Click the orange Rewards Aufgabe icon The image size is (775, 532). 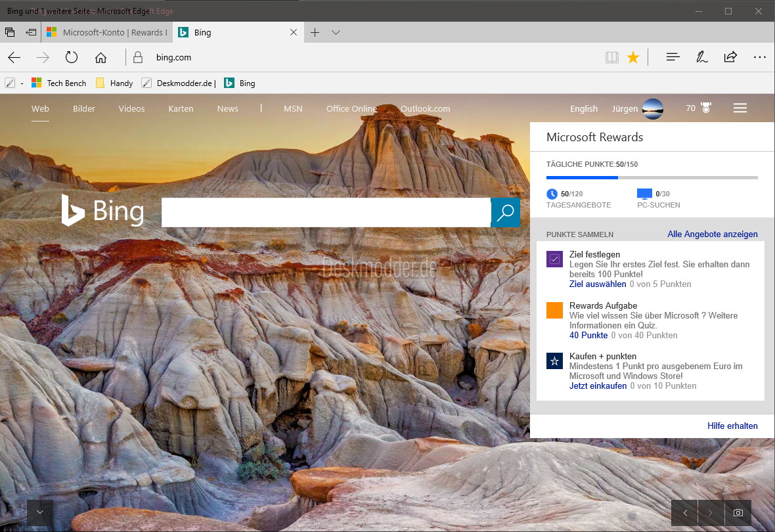pyautogui.click(x=554, y=310)
